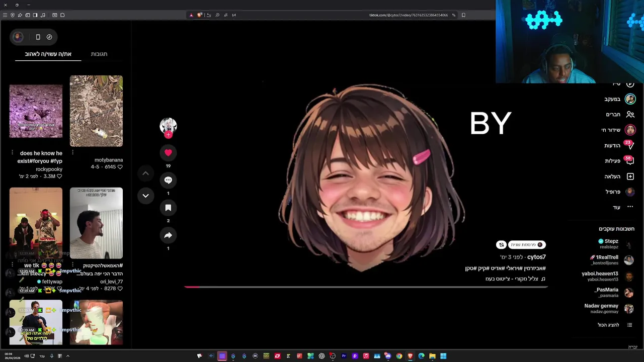Share the video with the arrow icon

pos(168,235)
